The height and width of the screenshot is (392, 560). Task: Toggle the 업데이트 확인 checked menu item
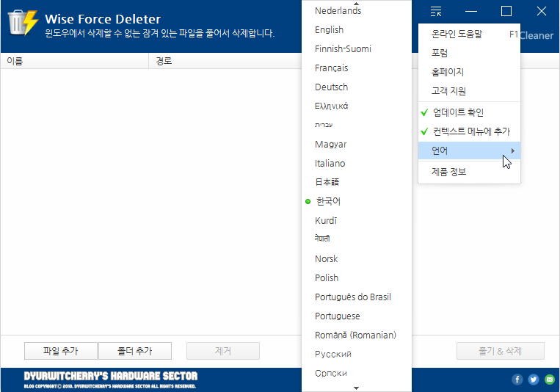tap(469, 112)
